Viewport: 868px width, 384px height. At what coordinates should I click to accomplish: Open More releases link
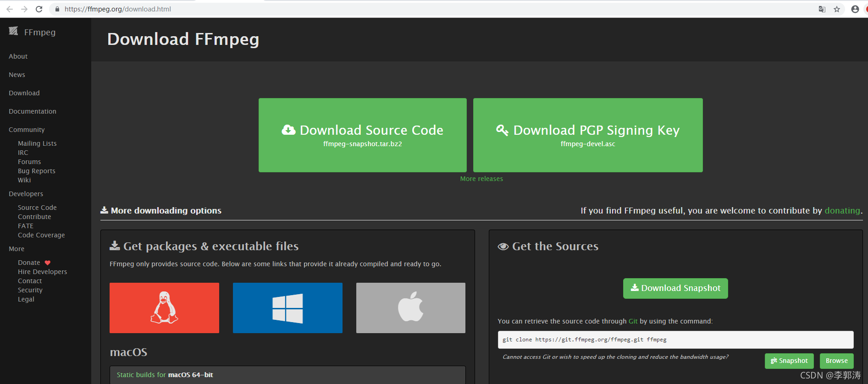[x=481, y=179]
